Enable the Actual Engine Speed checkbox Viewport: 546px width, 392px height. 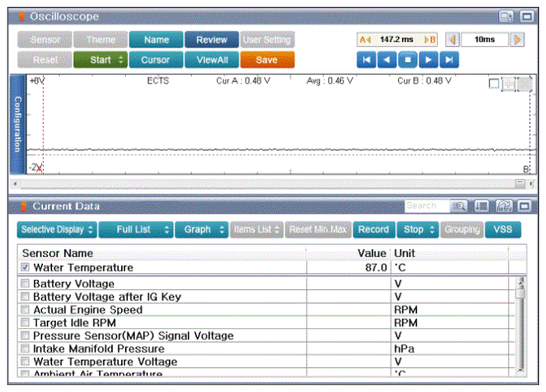[x=25, y=310]
